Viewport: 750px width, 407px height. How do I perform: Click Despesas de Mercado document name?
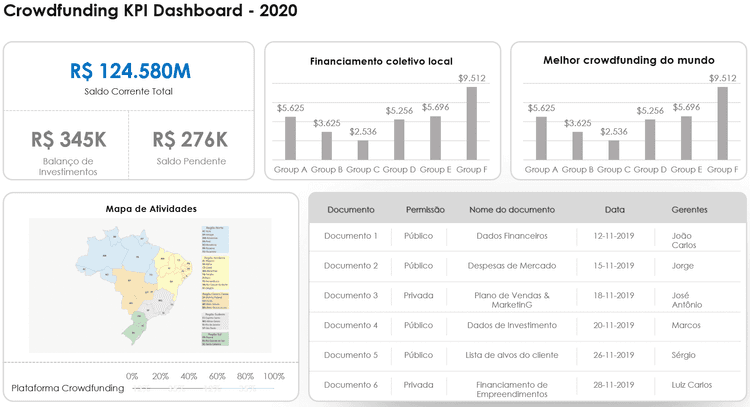coord(512,265)
